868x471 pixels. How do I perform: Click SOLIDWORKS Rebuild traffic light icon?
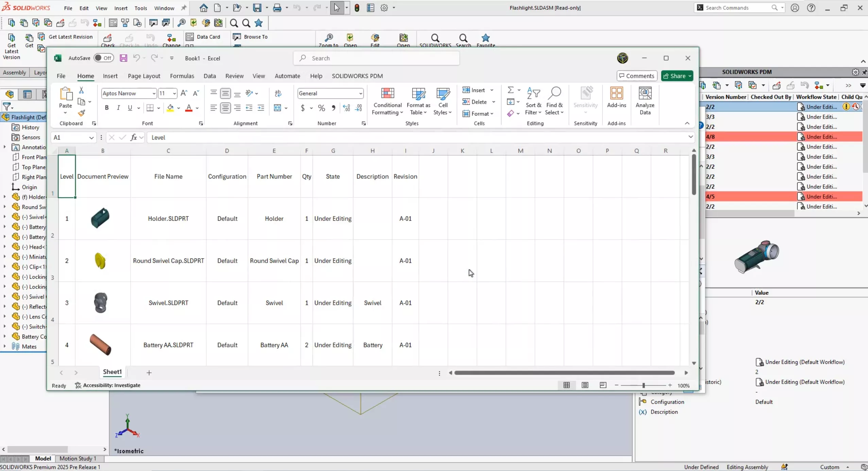(357, 8)
